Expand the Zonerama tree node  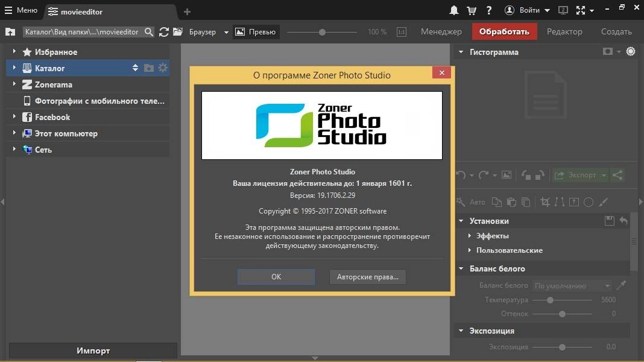pyautogui.click(x=14, y=84)
